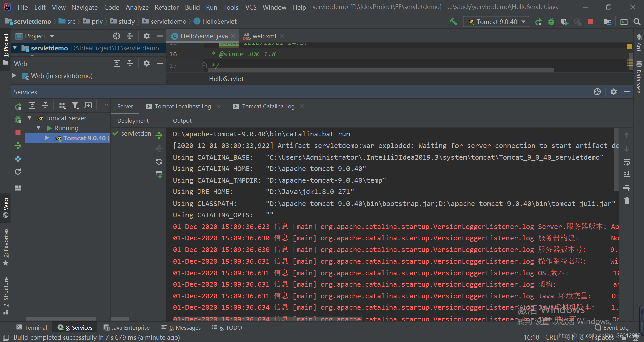
Task: Toggle the Project tool window stripe button
Action: [x=6, y=49]
